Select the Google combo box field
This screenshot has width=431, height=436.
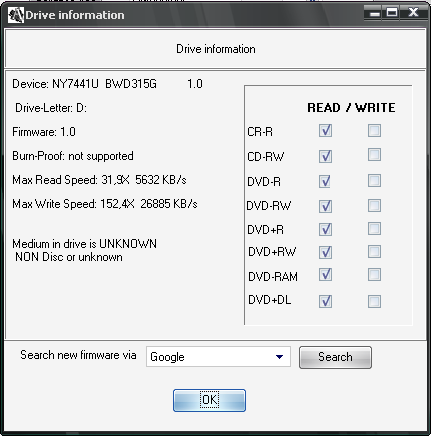tap(218, 357)
